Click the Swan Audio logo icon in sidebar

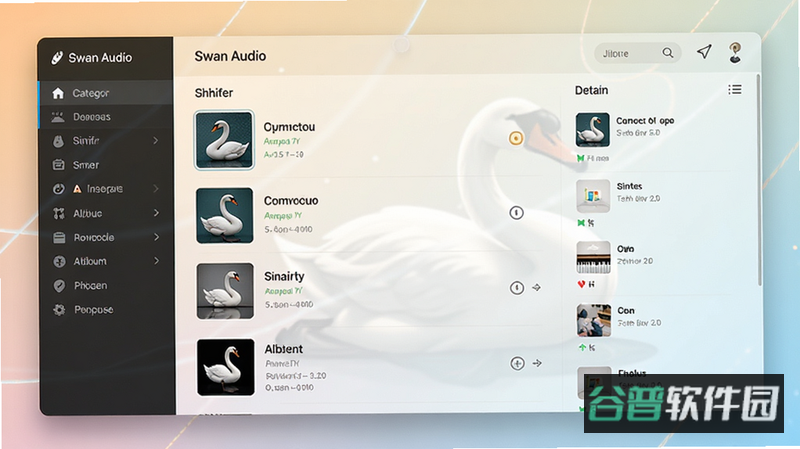coord(57,58)
